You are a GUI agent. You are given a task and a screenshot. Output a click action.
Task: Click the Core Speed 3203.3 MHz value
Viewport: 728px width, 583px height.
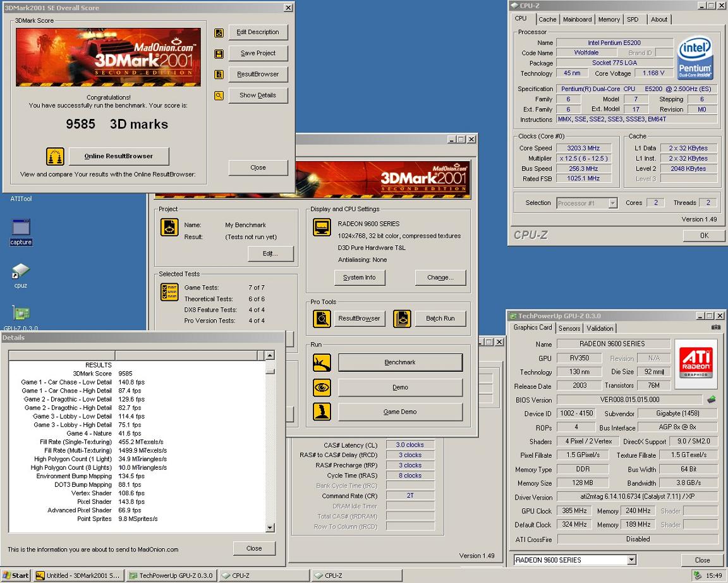pyautogui.click(x=584, y=148)
